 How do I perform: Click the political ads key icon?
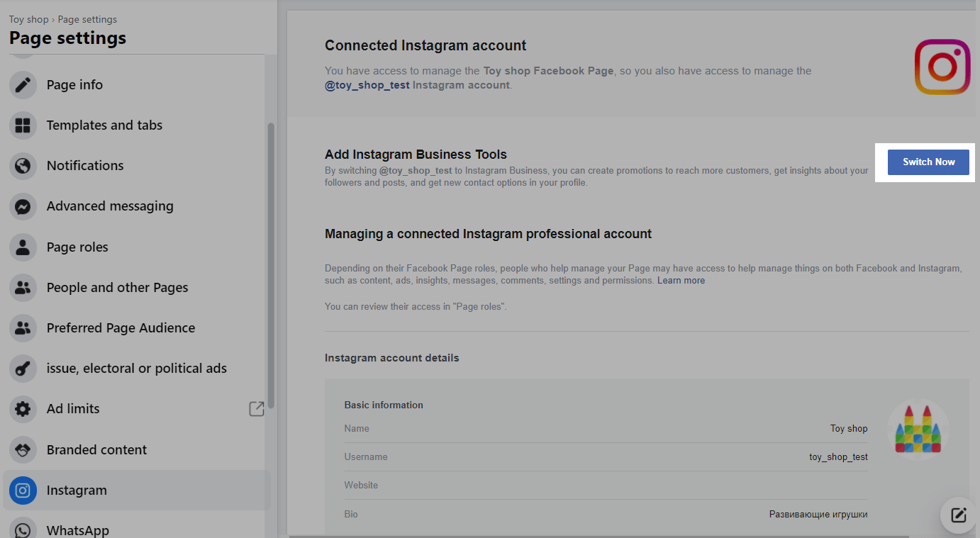pos(23,369)
